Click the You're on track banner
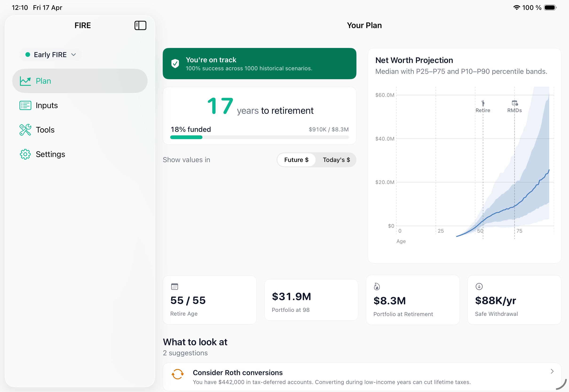569x392 pixels. 259,64
